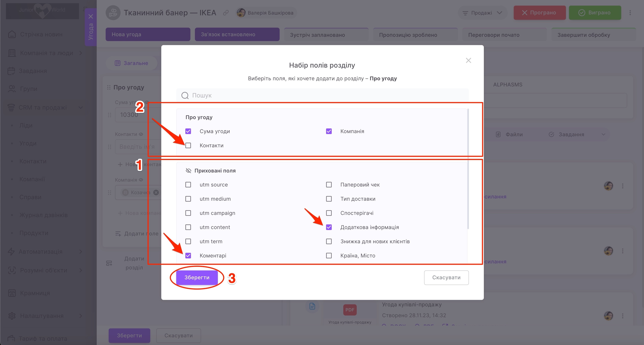This screenshot has height=345, width=644.
Task: Enable the Контакти checkbox
Action: click(188, 145)
